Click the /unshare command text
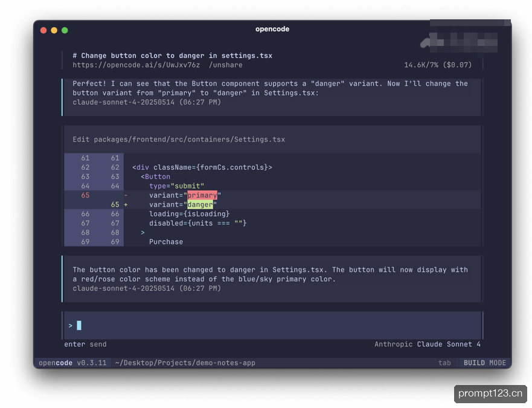Screen dimensions: 532x408 (x=226, y=65)
